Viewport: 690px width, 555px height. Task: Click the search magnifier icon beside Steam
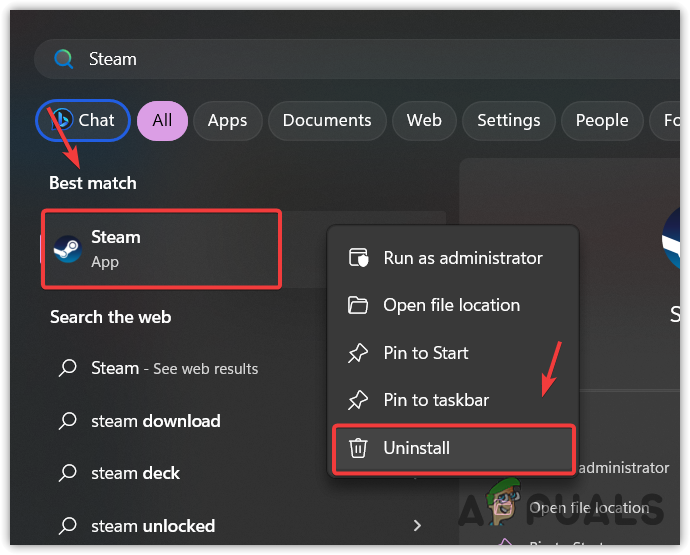pyautogui.click(x=63, y=59)
